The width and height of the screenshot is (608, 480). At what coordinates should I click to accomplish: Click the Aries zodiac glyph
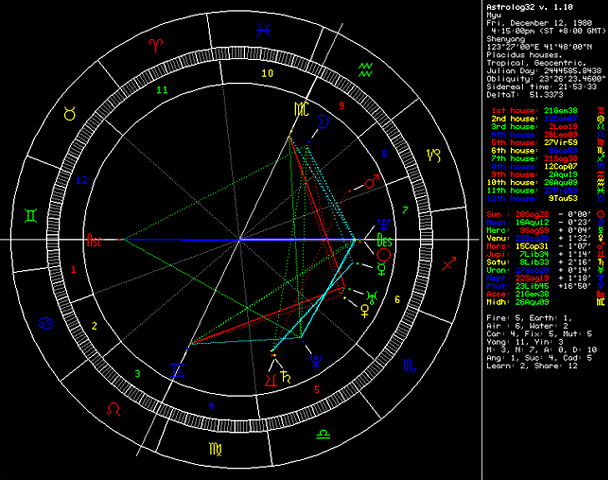click(156, 45)
